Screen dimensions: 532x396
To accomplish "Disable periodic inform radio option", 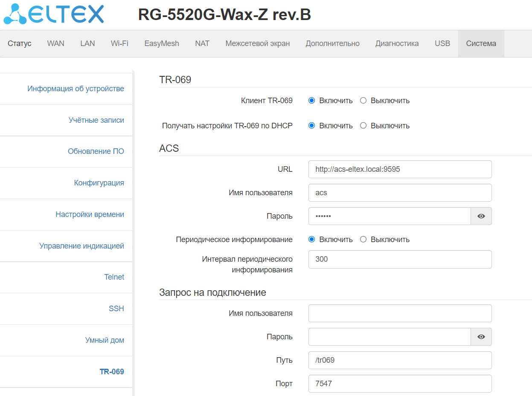I will [x=363, y=240].
